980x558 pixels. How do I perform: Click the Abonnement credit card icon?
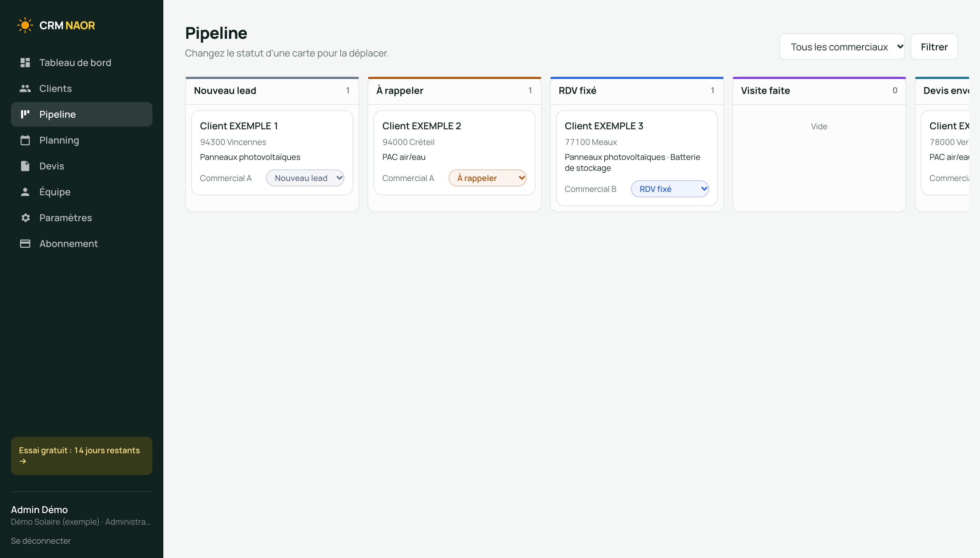point(25,244)
